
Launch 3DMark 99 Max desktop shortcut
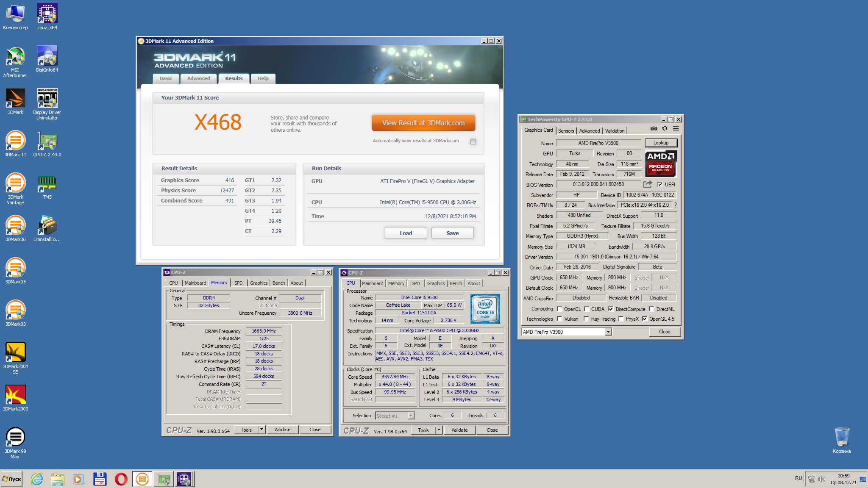pyautogui.click(x=15, y=443)
